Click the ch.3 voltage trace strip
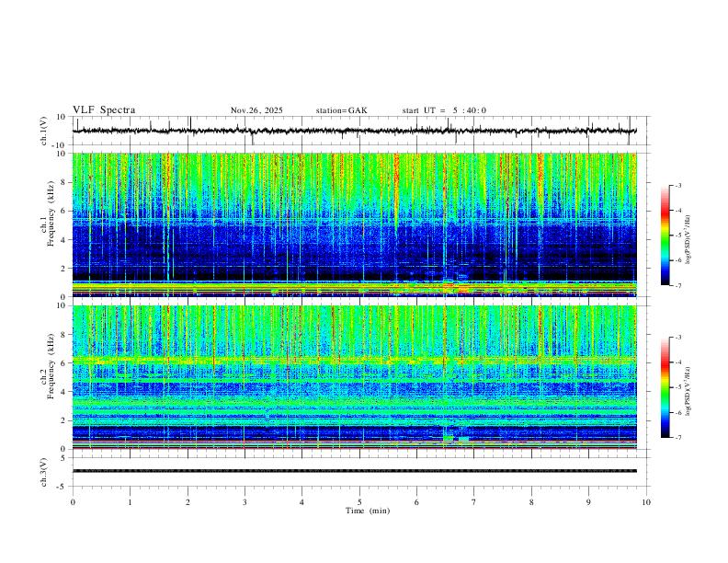Screen dimensions: 728x563 (354, 471)
